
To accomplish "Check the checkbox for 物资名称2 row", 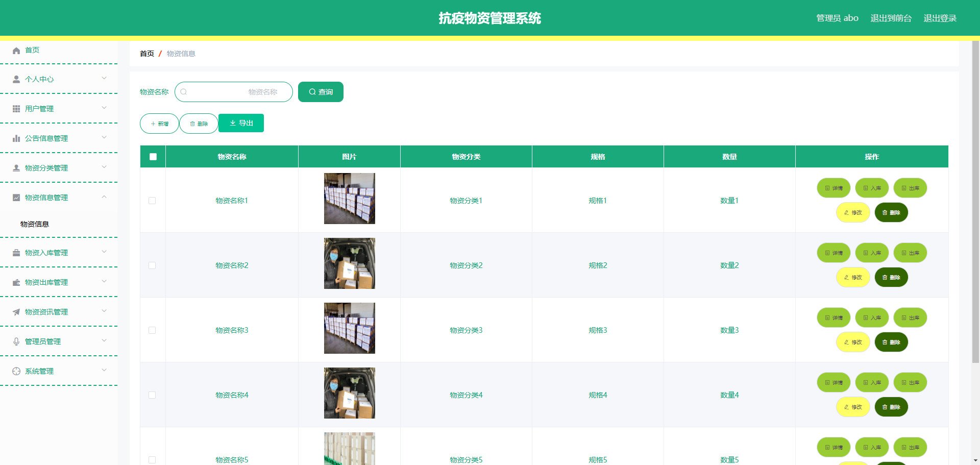I will tap(152, 265).
